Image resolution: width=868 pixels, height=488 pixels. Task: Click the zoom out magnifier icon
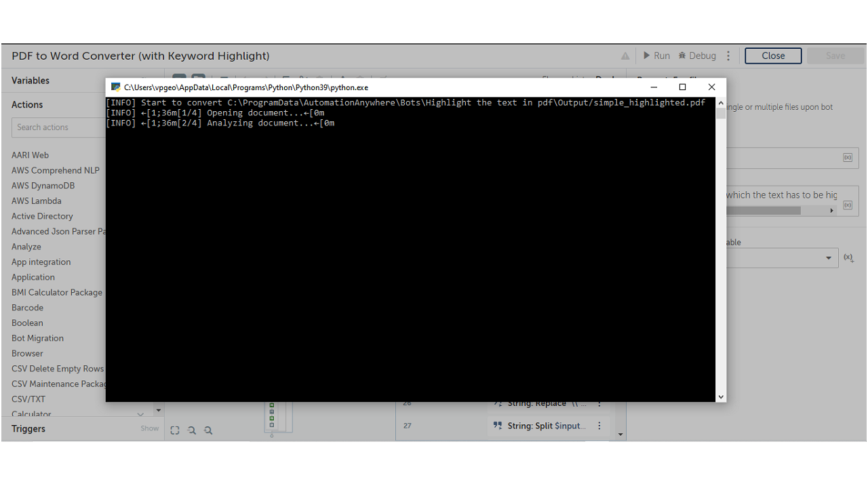point(192,430)
